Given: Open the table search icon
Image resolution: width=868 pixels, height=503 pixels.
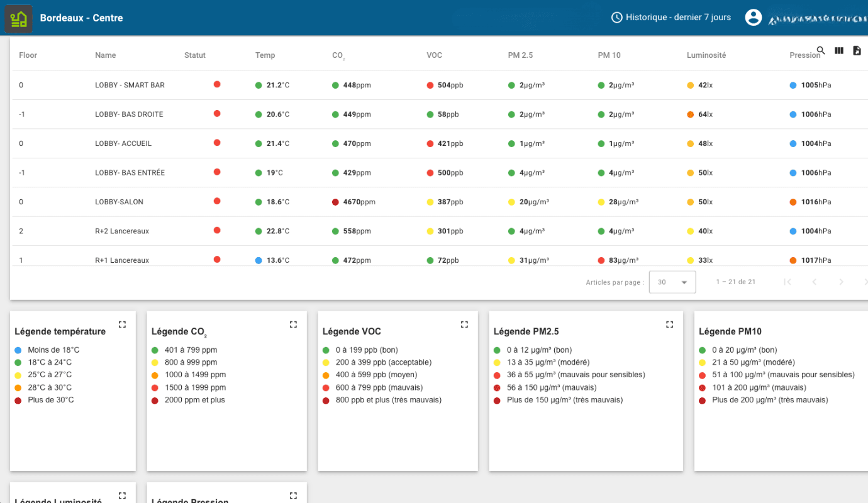Looking at the screenshot, I should (x=821, y=50).
